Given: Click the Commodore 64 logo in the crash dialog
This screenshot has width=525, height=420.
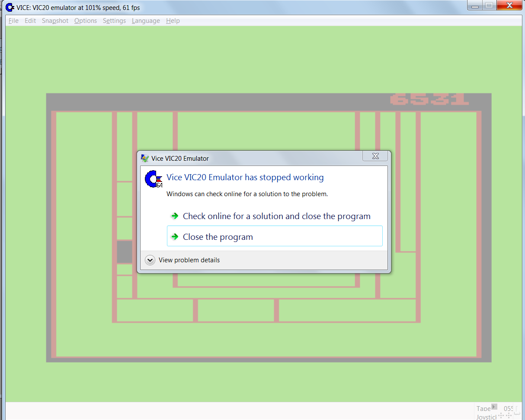Looking at the screenshot, I should [x=154, y=179].
